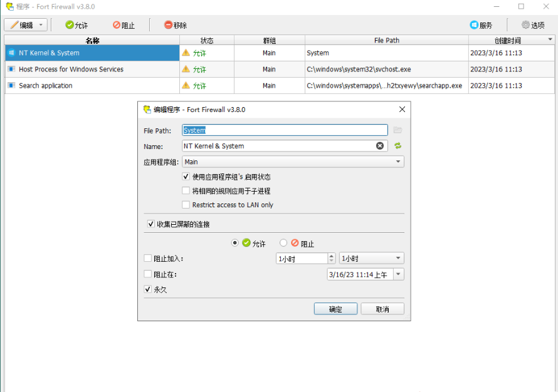Toggle the 收集已屏蔽的连接 checkbox
Image resolution: width=558 pixels, height=392 pixels.
[x=150, y=224]
